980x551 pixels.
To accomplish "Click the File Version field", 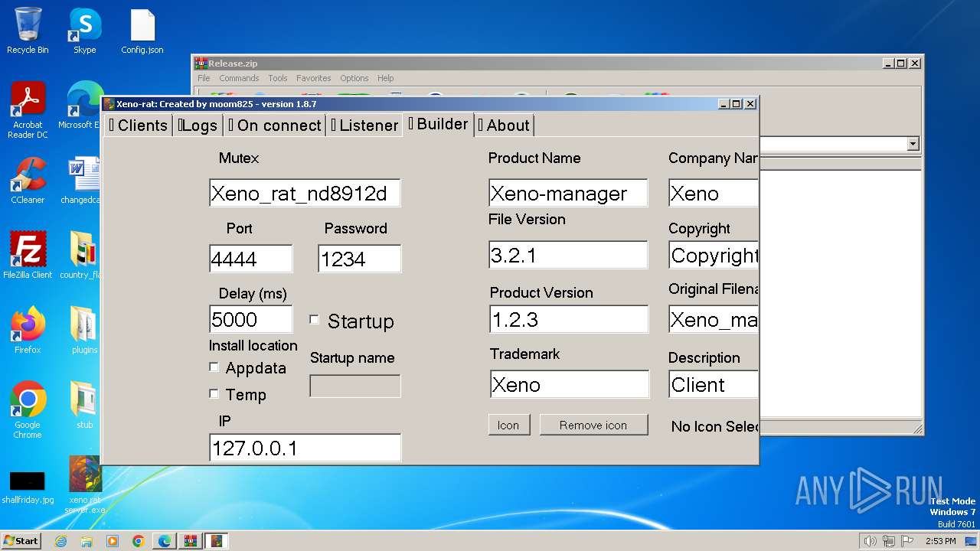I will point(568,255).
